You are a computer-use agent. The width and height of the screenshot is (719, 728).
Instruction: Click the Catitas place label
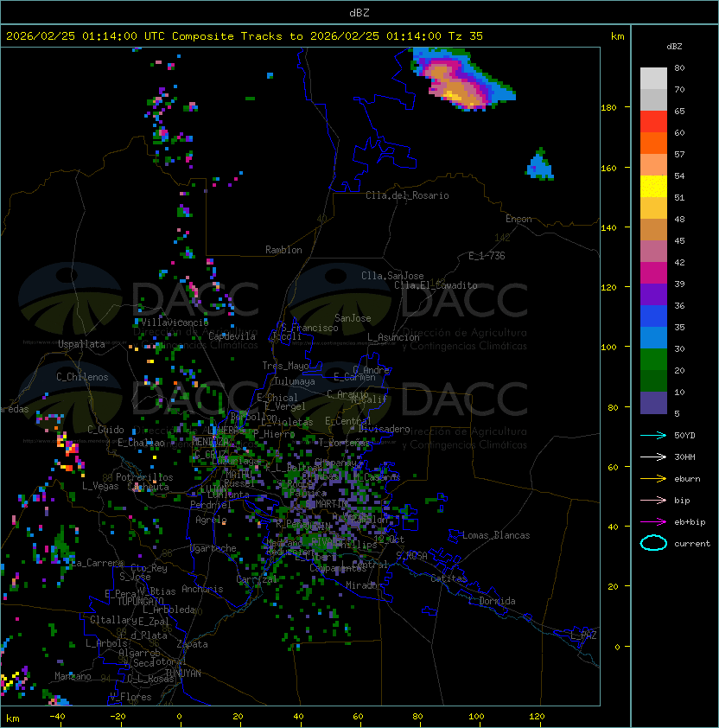click(449, 578)
